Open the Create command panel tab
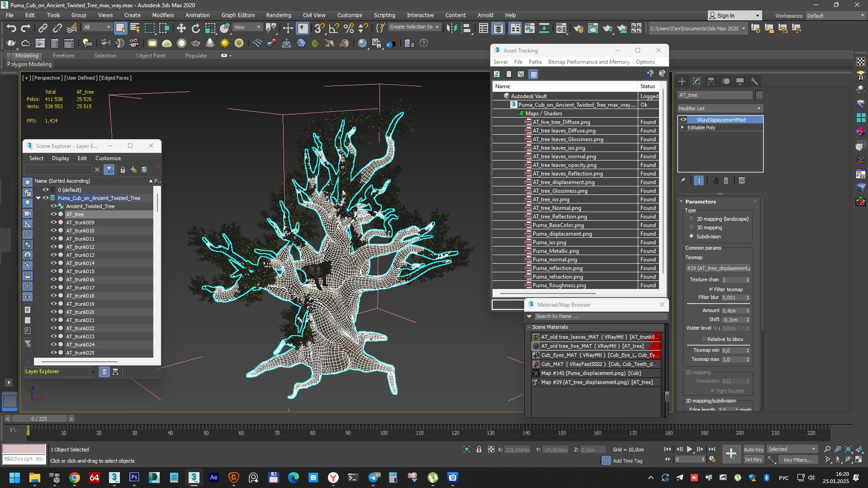Viewport: 868px width, 488px height. click(682, 81)
